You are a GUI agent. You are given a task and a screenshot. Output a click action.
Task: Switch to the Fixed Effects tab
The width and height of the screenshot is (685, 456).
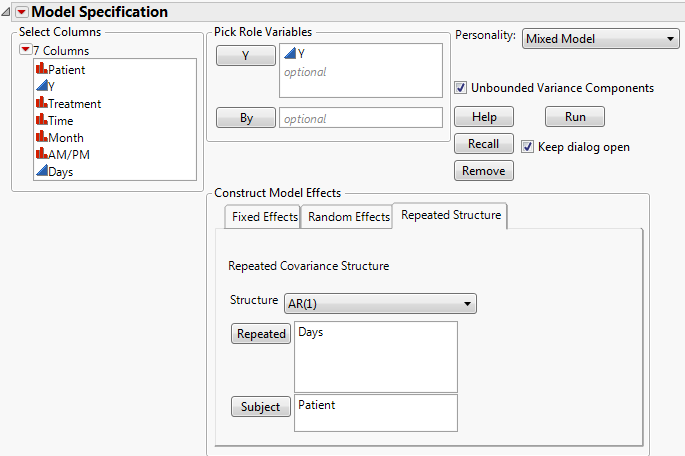[264, 217]
